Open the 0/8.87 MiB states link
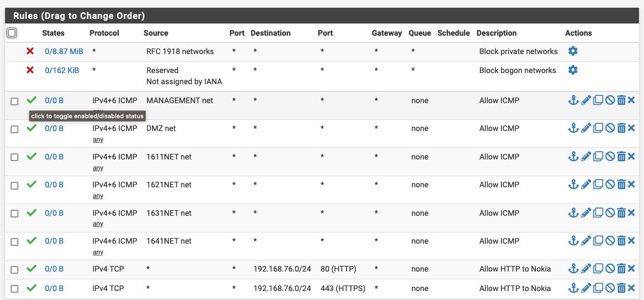 (x=64, y=51)
